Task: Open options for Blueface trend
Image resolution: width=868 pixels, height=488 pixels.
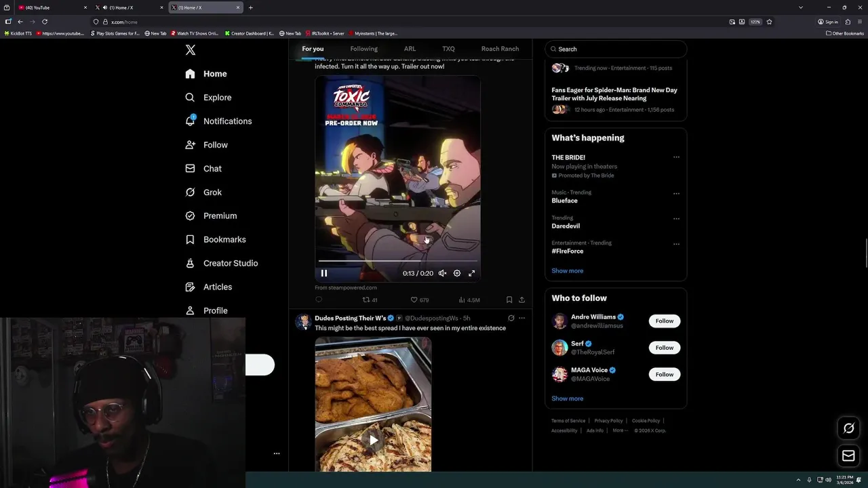Action: [676, 193]
